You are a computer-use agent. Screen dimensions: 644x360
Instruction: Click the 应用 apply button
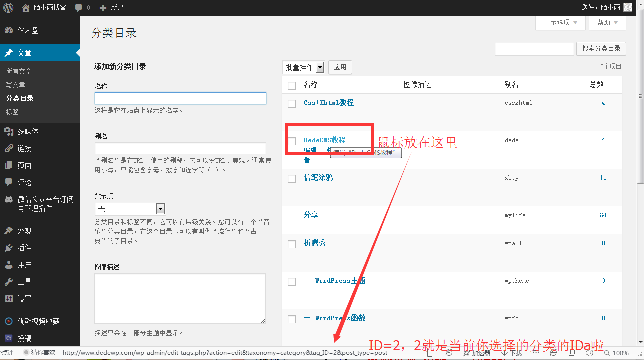click(x=340, y=67)
